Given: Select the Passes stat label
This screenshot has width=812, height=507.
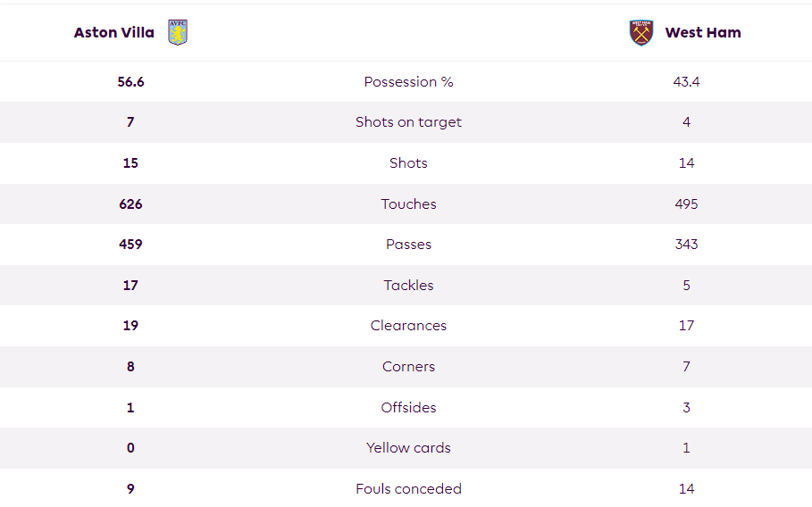Looking at the screenshot, I should (408, 245).
